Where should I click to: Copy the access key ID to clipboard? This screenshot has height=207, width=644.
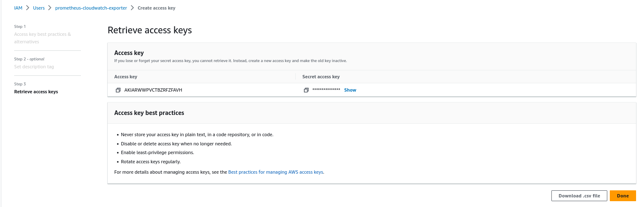point(118,90)
